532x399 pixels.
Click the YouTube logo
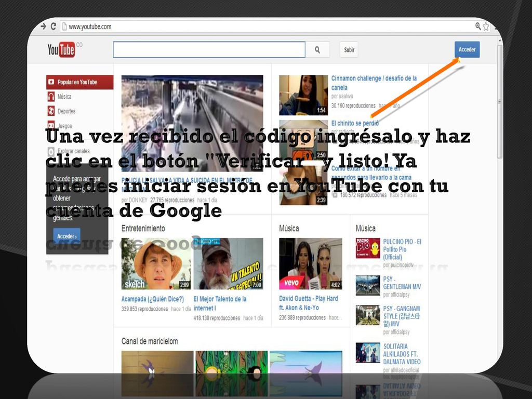[61, 50]
